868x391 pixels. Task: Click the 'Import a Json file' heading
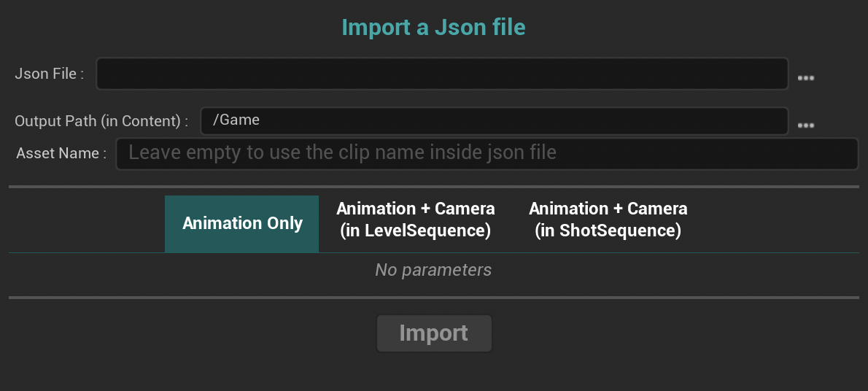pyautogui.click(x=433, y=28)
